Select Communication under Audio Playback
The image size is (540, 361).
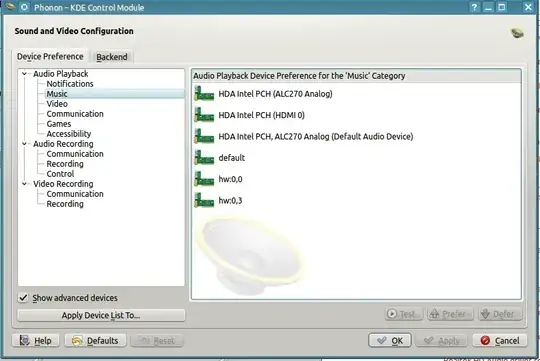75,114
